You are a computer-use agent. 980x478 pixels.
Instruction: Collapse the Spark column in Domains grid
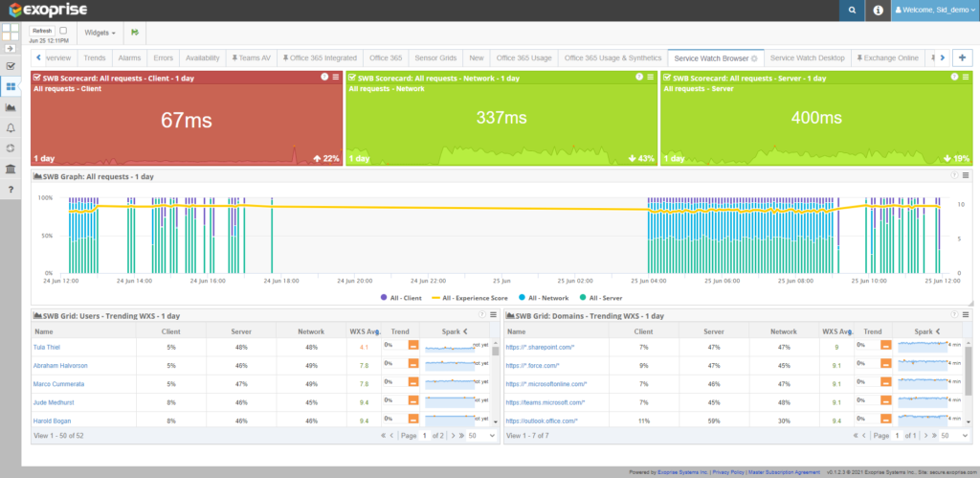(x=938, y=331)
